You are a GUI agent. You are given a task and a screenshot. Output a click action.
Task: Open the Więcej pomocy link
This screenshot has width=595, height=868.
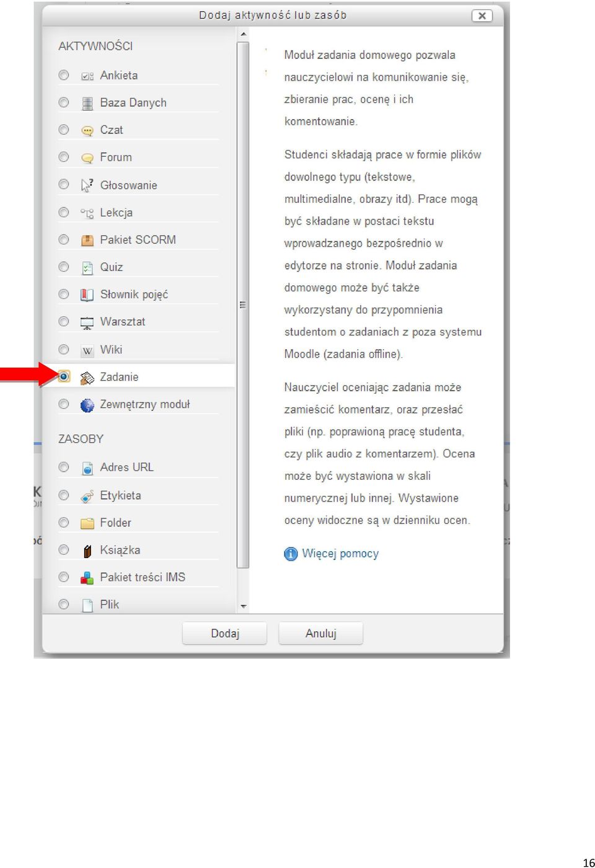[x=340, y=554]
